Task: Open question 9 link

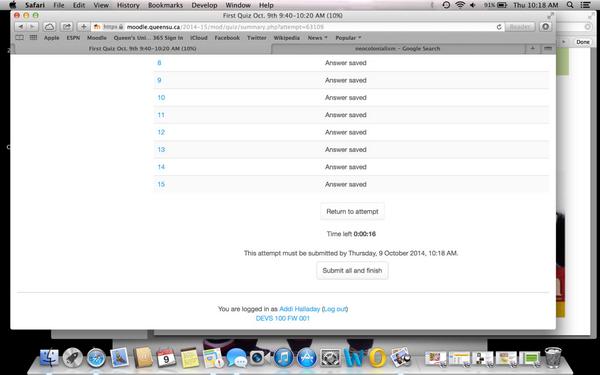Action: [x=159, y=80]
